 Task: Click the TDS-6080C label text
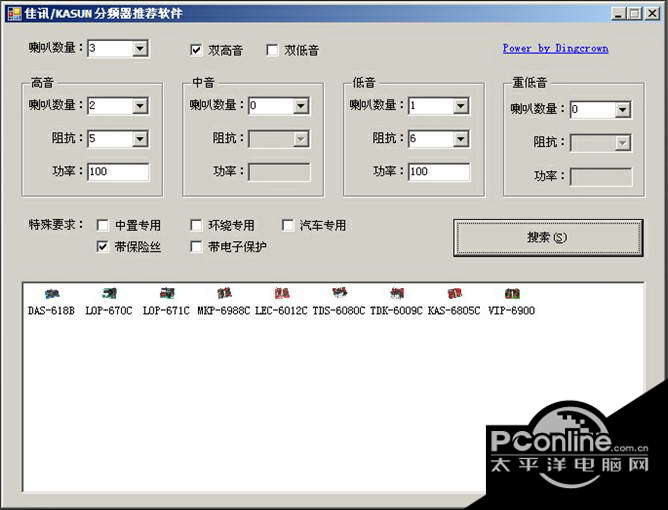[339, 311]
